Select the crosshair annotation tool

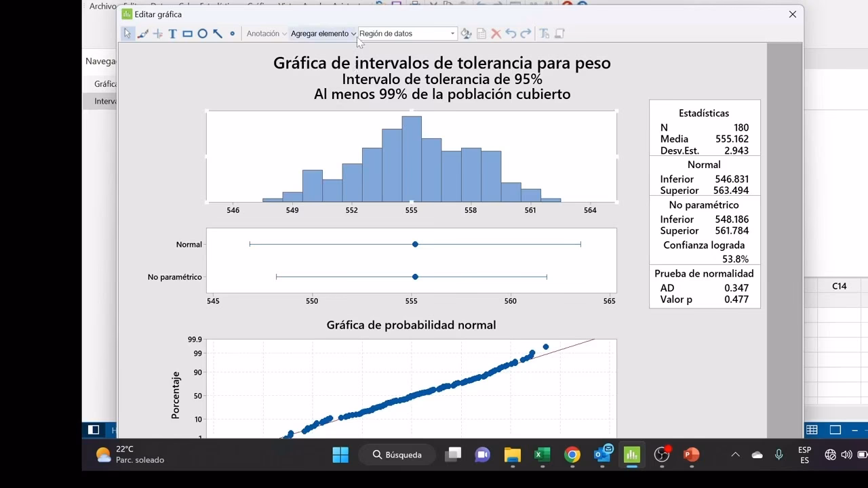coord(157,33)
